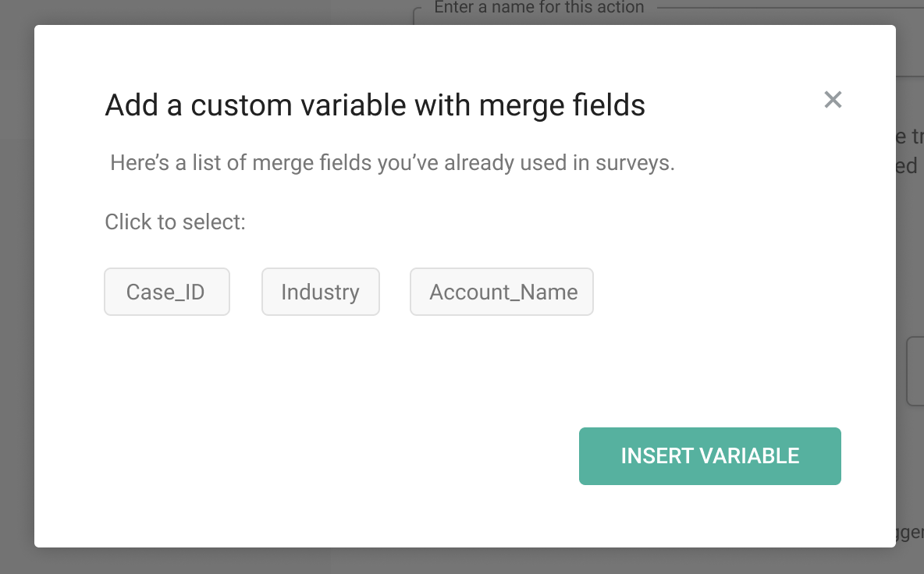
Task: Click the merge fields description sentence
Action: pos(392,163)
